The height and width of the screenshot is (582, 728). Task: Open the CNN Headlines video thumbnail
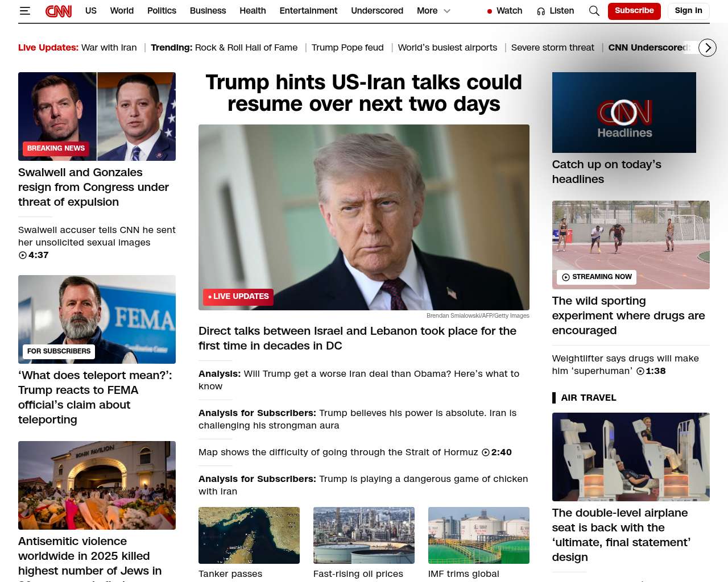point(624,113)
